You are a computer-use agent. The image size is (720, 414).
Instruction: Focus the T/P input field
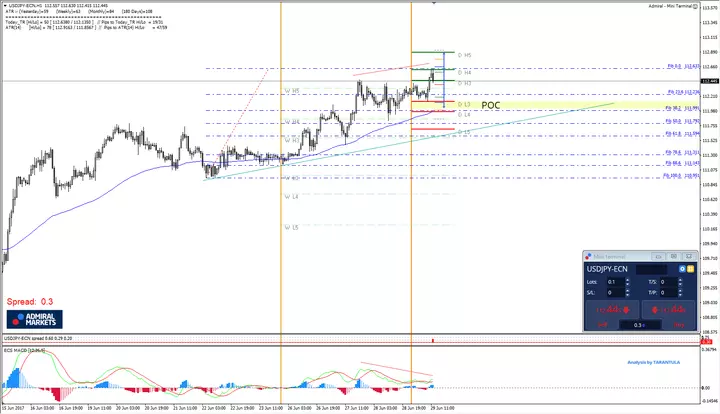pos(670,293)
